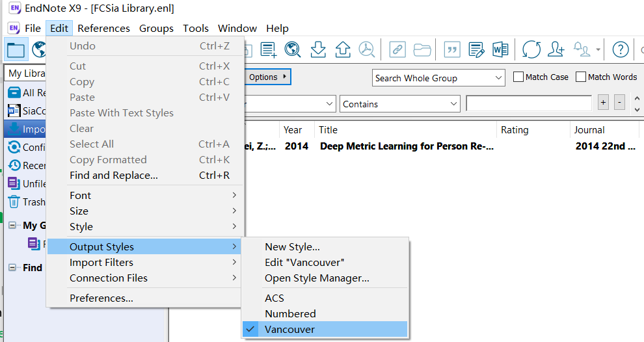644x342 pixels.
Task: Click the purple custom group icon under My Groups
Action: [34, 243]
